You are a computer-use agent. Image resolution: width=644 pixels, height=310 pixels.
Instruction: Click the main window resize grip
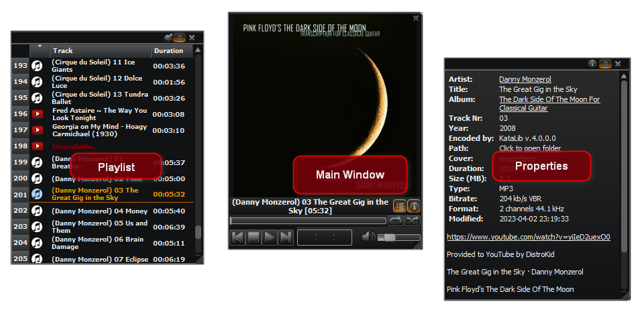coord(417,245)
